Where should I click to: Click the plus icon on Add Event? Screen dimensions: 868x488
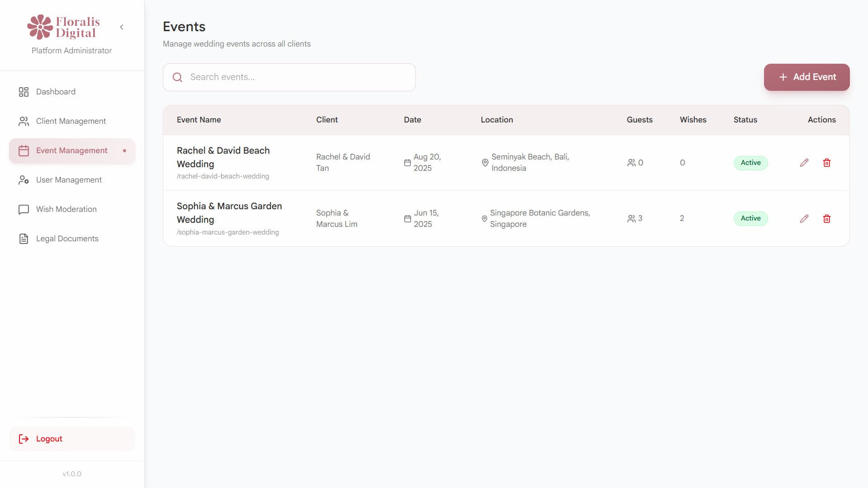pyautogui.click(x=783, y=77)
